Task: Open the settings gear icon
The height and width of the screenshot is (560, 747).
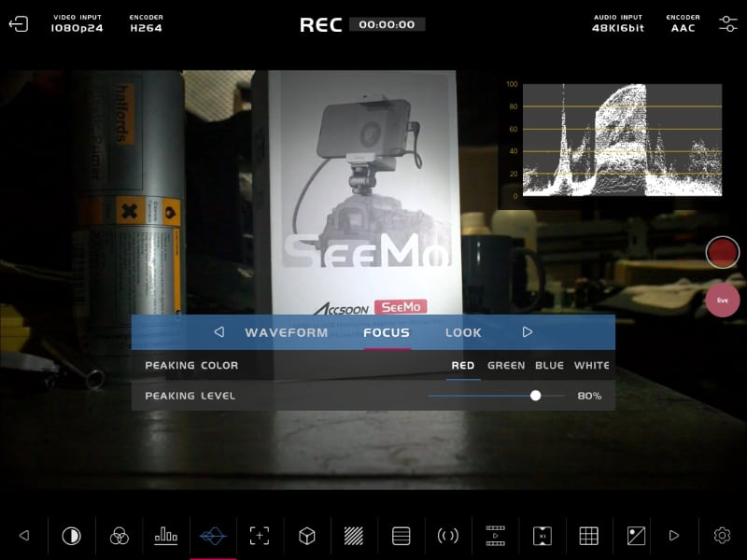Action: coord(722,536)
